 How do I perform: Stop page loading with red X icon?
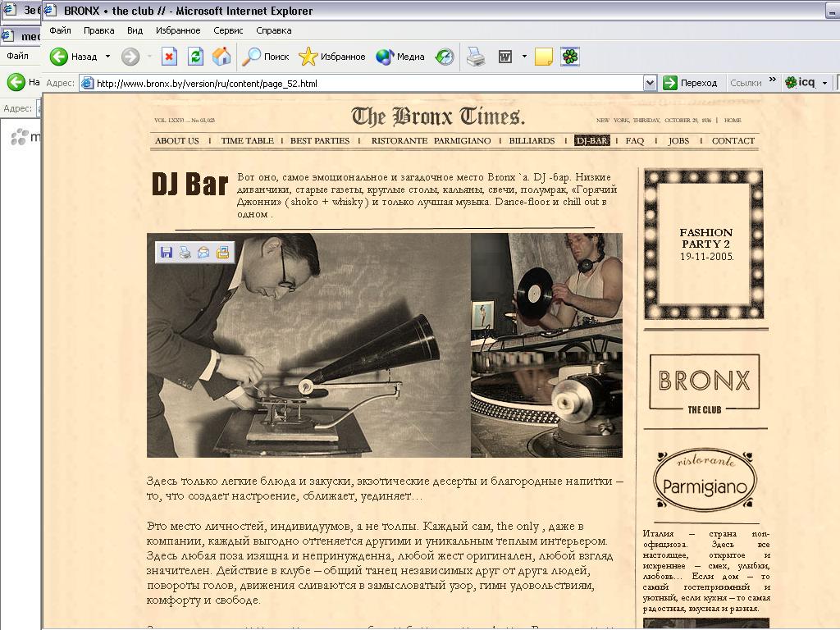point(169,57)
